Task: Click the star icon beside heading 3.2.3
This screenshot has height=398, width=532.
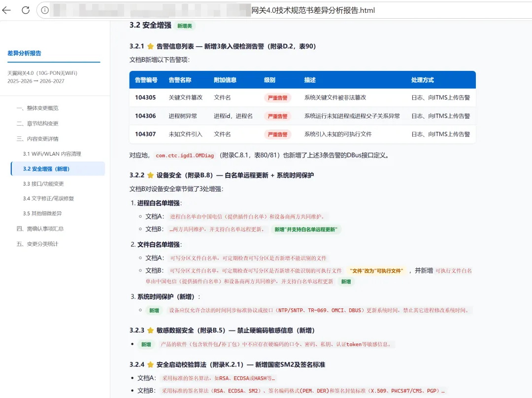Action: click(150, 331)
